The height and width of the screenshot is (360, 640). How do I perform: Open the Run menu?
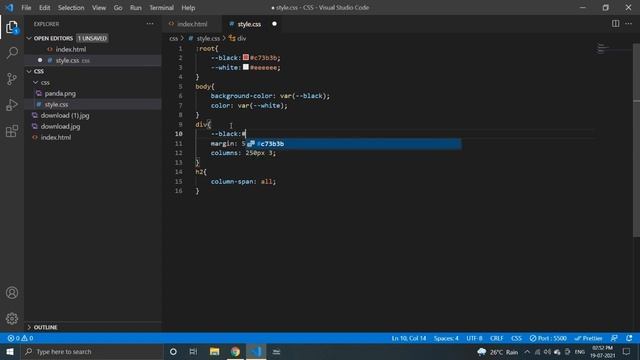pos(136,8)
